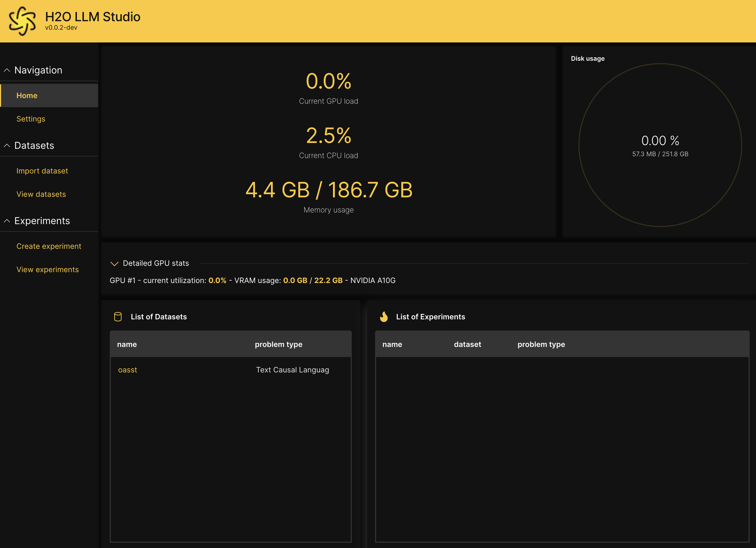Sort datasets by problem type column header
Screen dimensions: 756x548
(279, 344)
